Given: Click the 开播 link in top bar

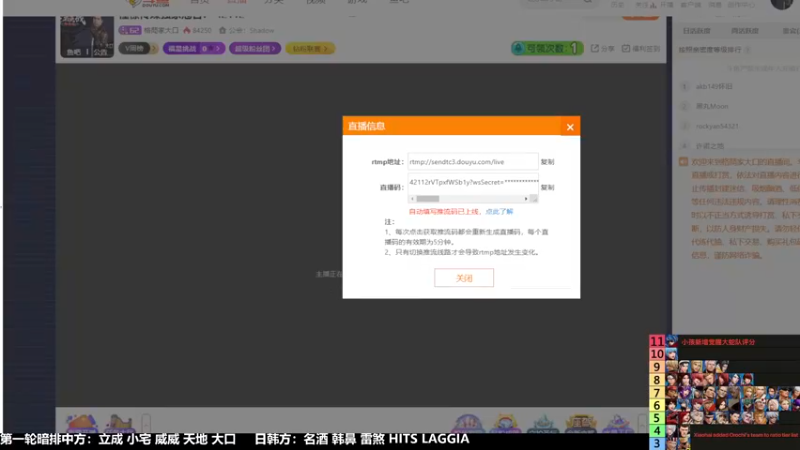Looking at the screenshot, I should pos(666,5).
